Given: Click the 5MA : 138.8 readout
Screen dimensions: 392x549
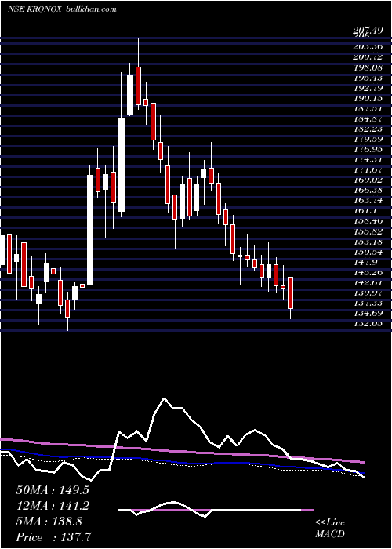Looking at the screenshot, I should tap(49, 522).
